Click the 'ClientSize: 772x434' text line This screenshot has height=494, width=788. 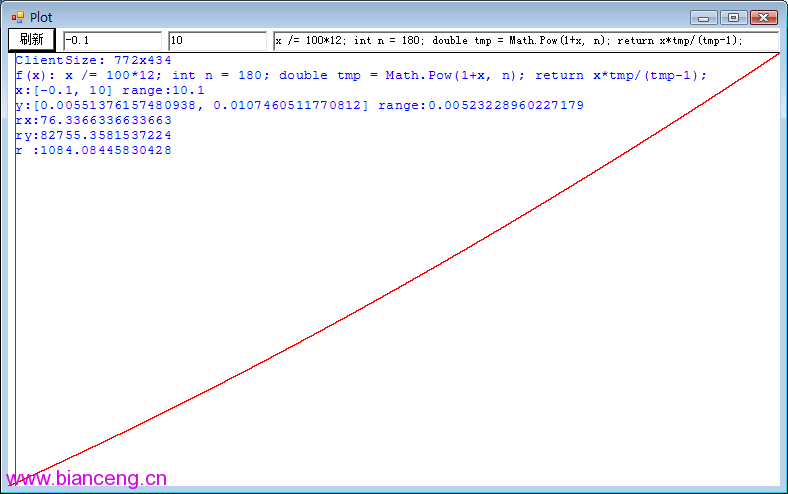click(x=93, y=60)
